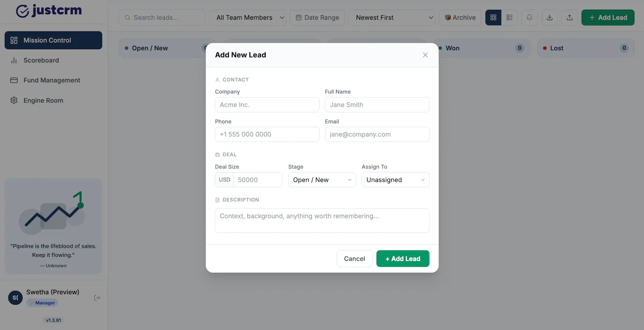Click the justcrm logo
The height and width of the screenshot is (330, 644).
[x=49, y=11]
